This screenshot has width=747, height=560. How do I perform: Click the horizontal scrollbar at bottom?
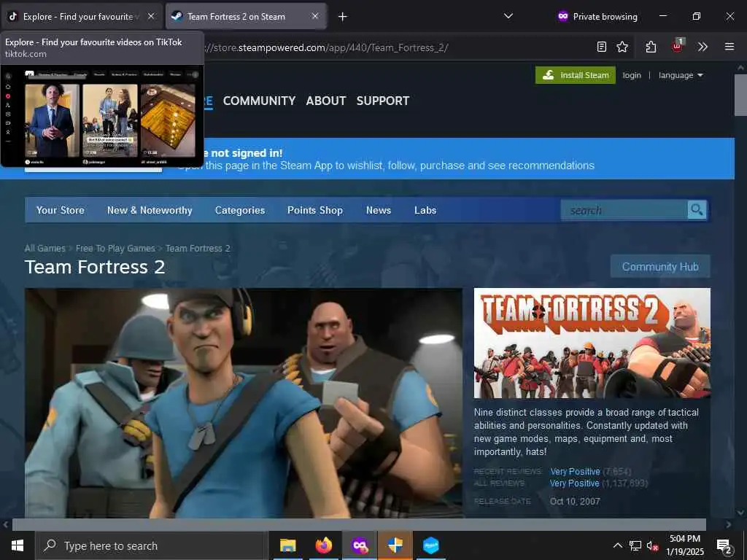click(359, 524)
